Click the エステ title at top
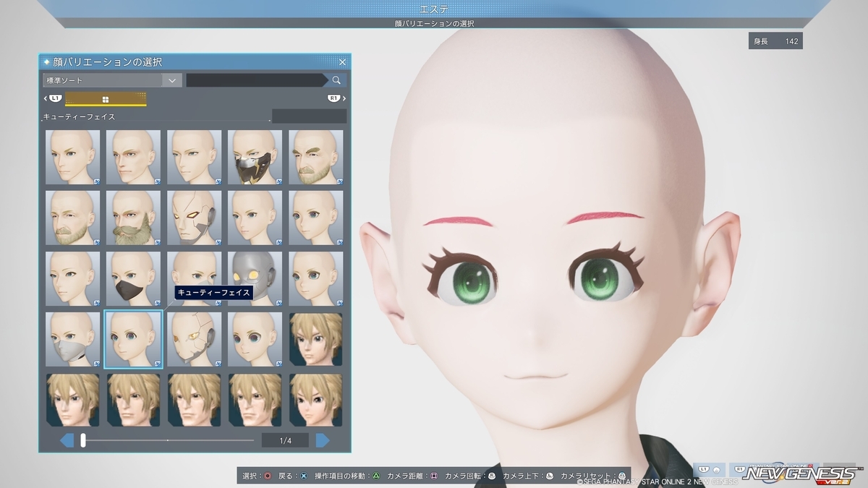Image resolution: width=868 pixels, height=488 pixels. [434, 9]
